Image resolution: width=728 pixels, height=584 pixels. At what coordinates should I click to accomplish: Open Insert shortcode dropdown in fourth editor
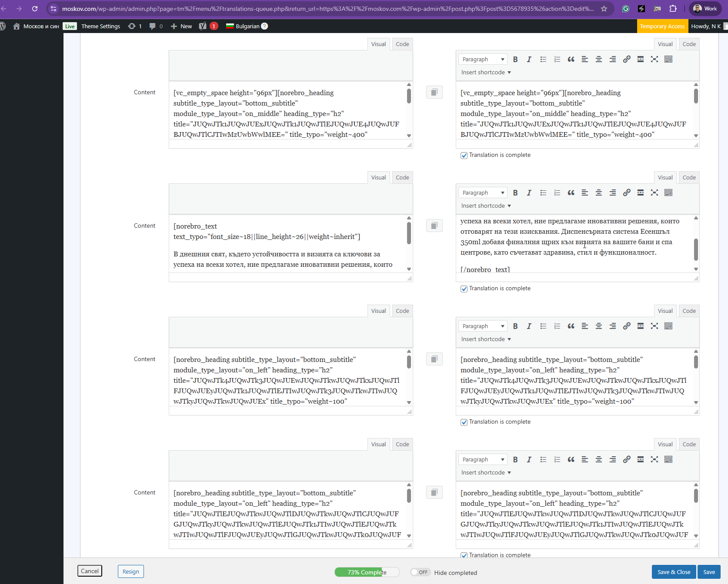[x=486, y=472]
